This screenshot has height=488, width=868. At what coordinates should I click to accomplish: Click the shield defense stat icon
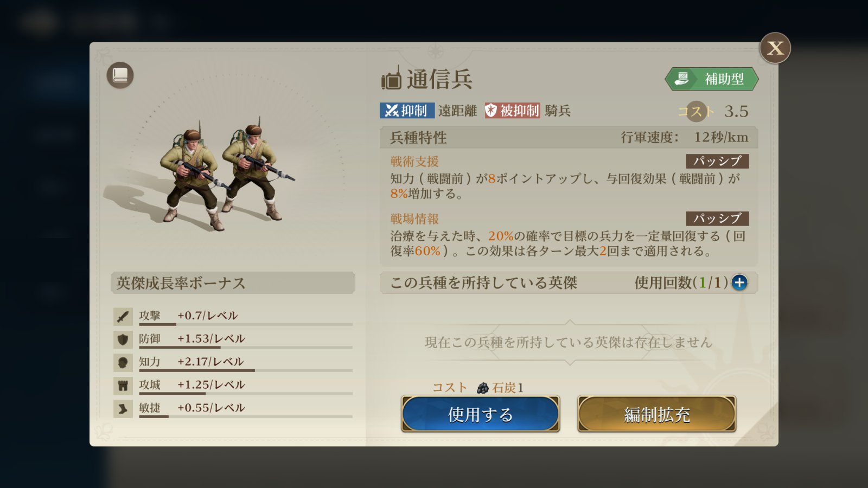coord(123,339)
